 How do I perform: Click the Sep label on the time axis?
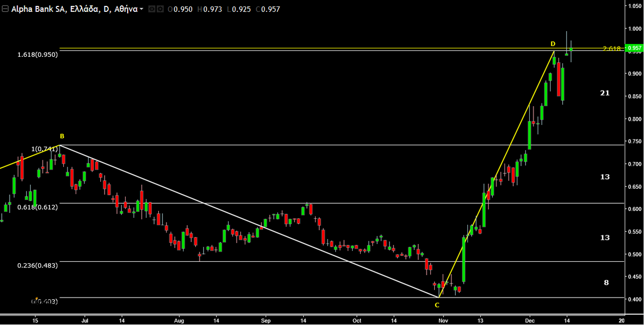(x=266, y=320)
